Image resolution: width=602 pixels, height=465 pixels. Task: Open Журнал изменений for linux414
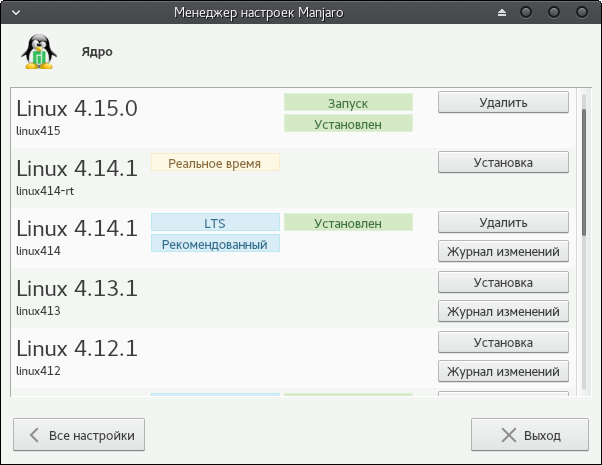coord(503,251)
